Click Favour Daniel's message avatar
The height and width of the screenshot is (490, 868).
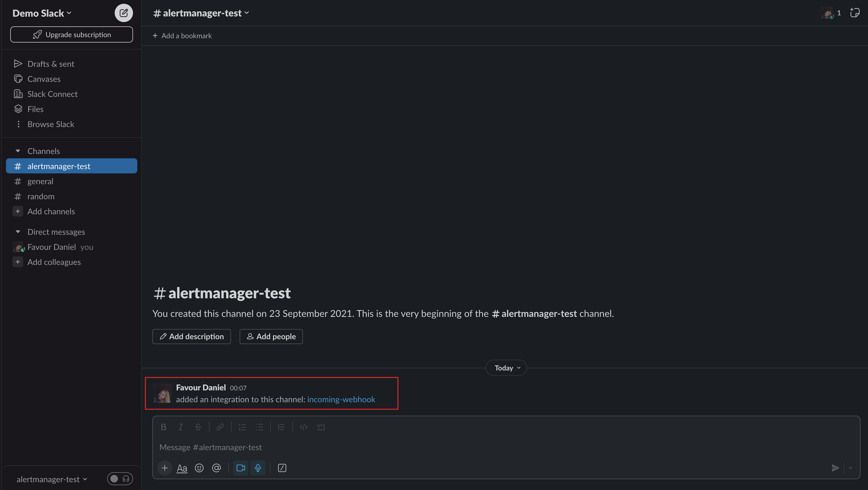tap(162, 393)
